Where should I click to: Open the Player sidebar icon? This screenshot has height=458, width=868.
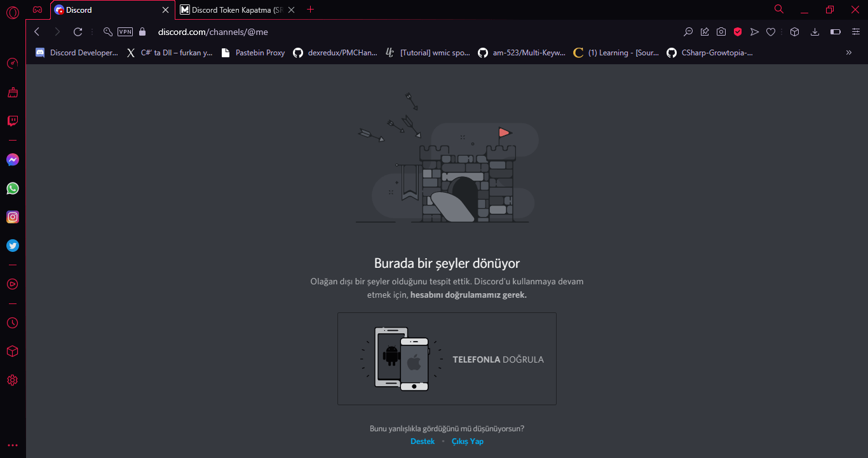click(12, 284)
